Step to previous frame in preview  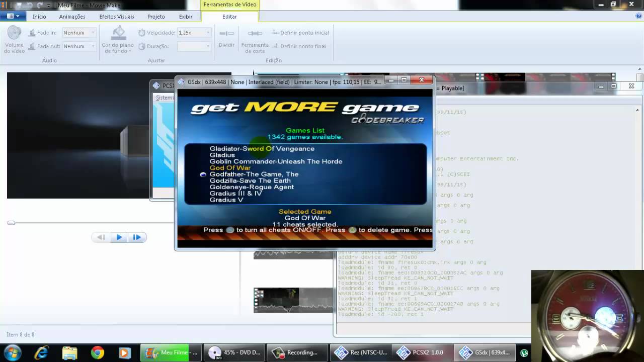coord(101,237)
